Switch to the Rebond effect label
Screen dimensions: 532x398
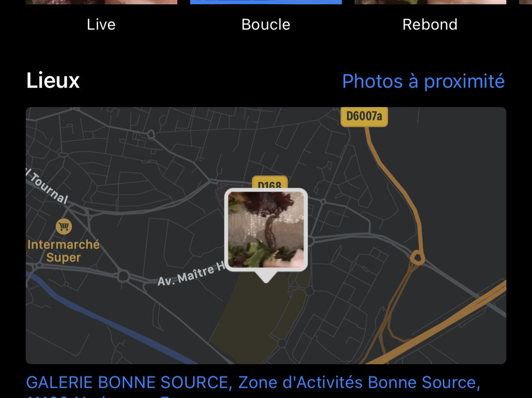tap(430, 25)
